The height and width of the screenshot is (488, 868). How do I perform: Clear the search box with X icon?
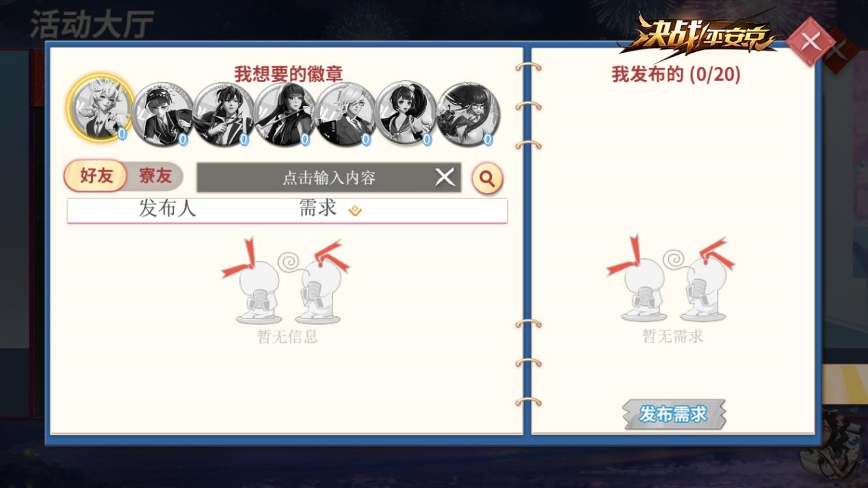[x=445, y=177]
